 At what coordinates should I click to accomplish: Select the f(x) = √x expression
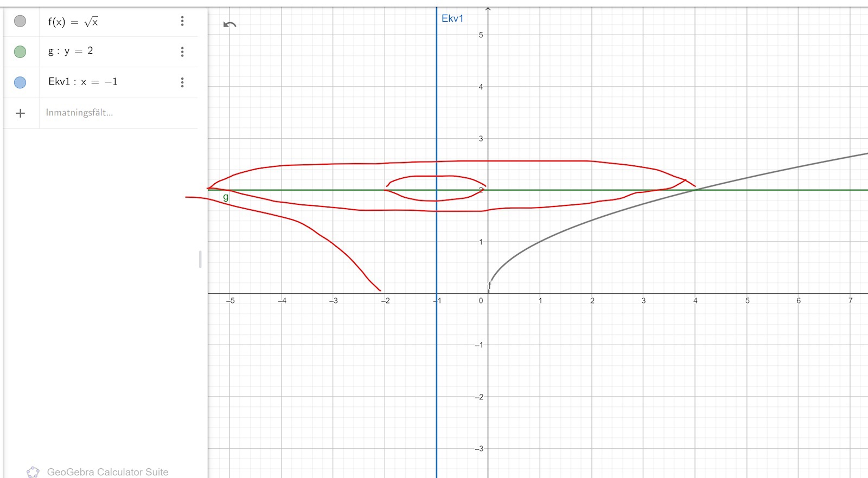pos(73,22)
